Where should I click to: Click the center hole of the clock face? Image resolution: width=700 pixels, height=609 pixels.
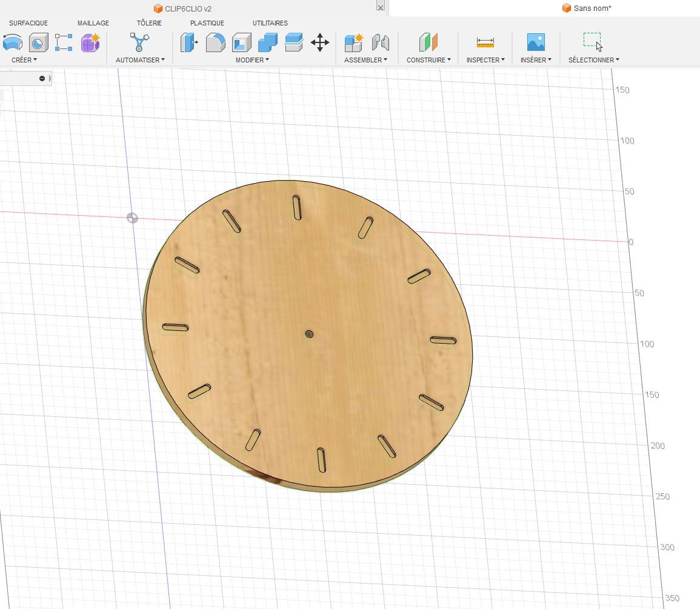(x=310, y=333)
